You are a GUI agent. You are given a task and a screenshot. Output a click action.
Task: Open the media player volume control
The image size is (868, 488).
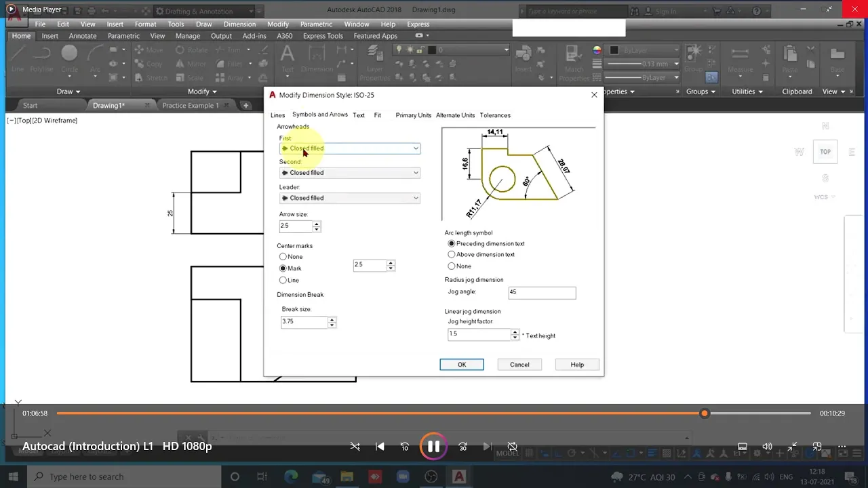(x=767, y=447)
